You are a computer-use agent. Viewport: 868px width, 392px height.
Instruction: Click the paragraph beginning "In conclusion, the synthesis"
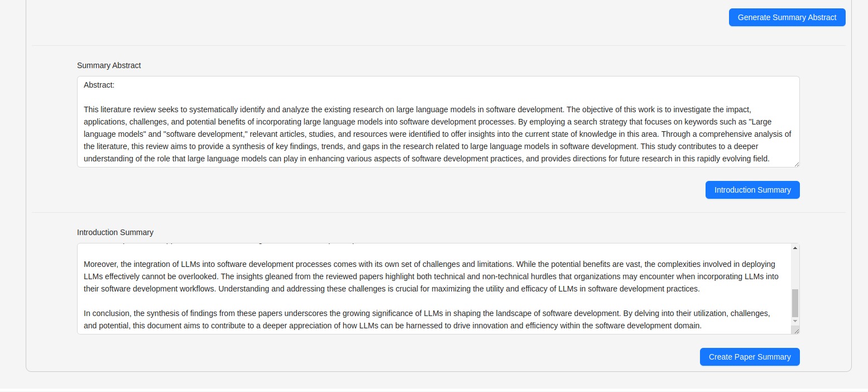tap(335, 313)
